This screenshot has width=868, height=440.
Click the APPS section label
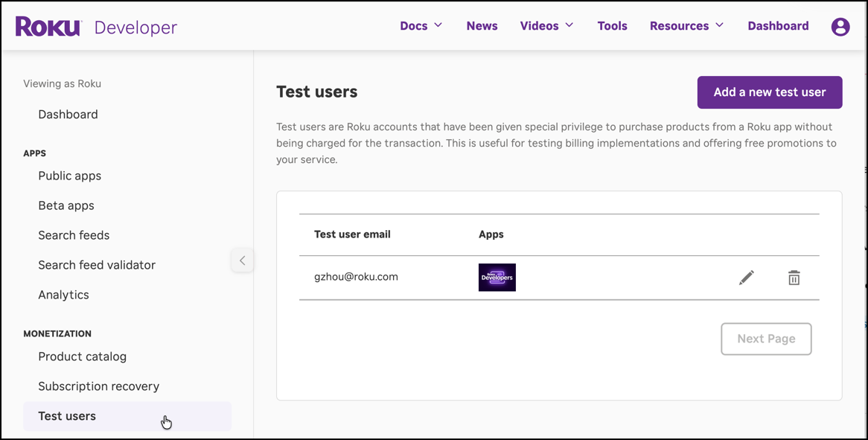coord(35,153)
